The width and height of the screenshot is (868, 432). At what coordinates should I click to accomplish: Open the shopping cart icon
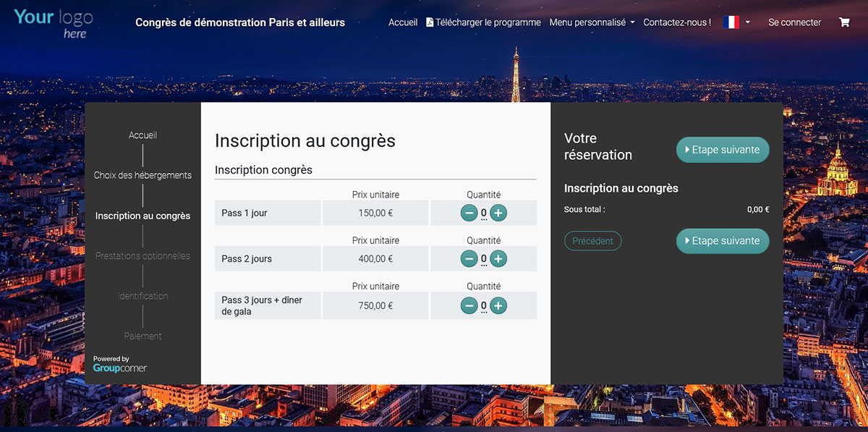[844, 22]
